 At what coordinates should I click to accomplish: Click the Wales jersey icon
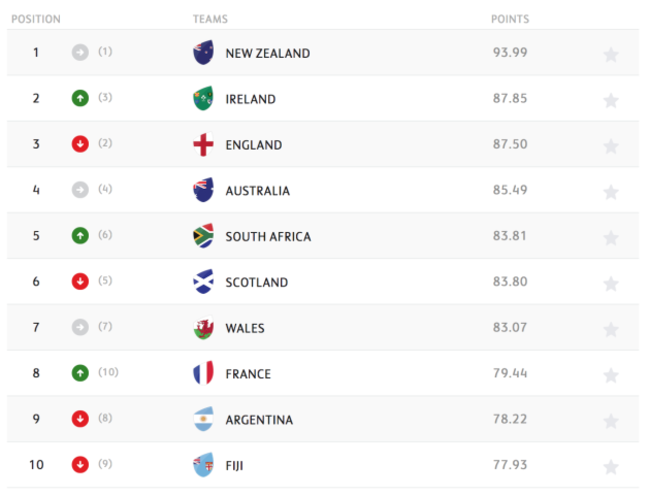pos(203,328)
